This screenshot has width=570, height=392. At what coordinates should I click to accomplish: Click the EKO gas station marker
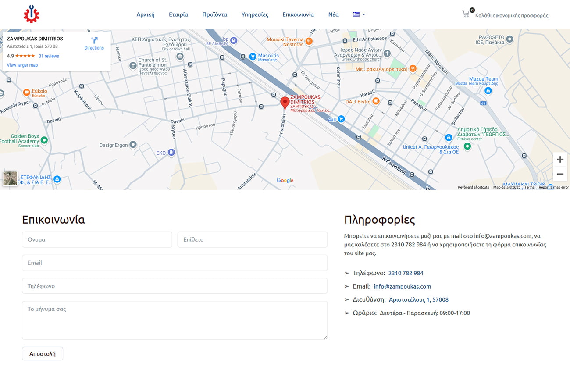(x=171, y=153)
